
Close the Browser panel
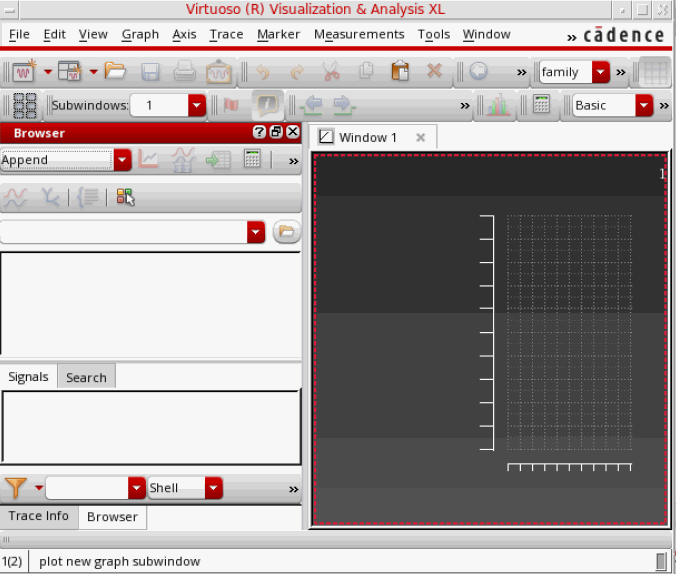coord(292,132)
